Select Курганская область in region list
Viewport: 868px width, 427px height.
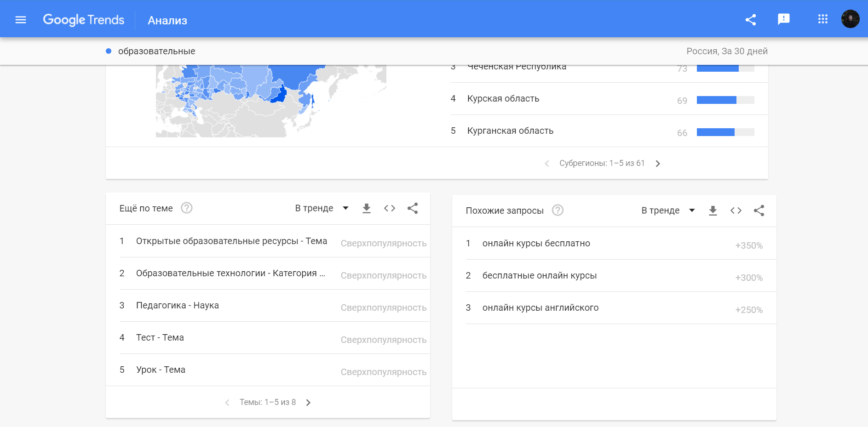[x=510, y=131]
